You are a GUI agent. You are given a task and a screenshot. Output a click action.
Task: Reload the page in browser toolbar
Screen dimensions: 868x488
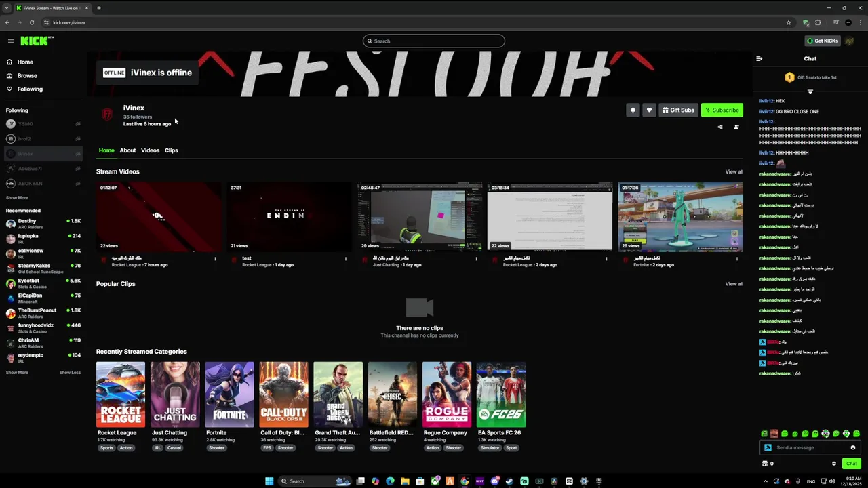31,22
